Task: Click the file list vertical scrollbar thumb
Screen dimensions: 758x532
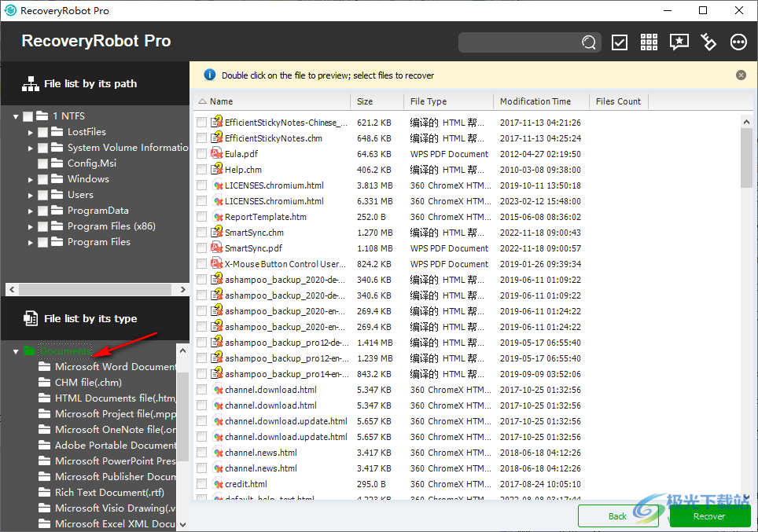Action: coord(746,158)
